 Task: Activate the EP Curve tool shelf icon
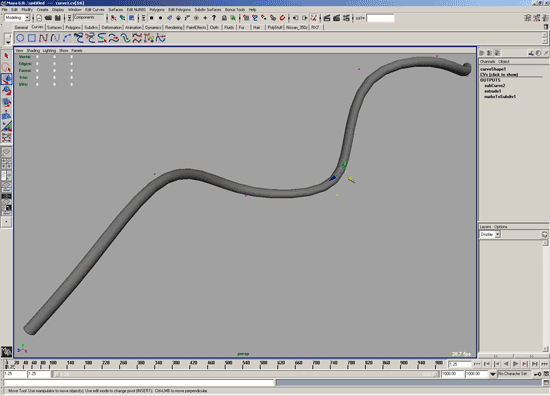pos(55,38)
